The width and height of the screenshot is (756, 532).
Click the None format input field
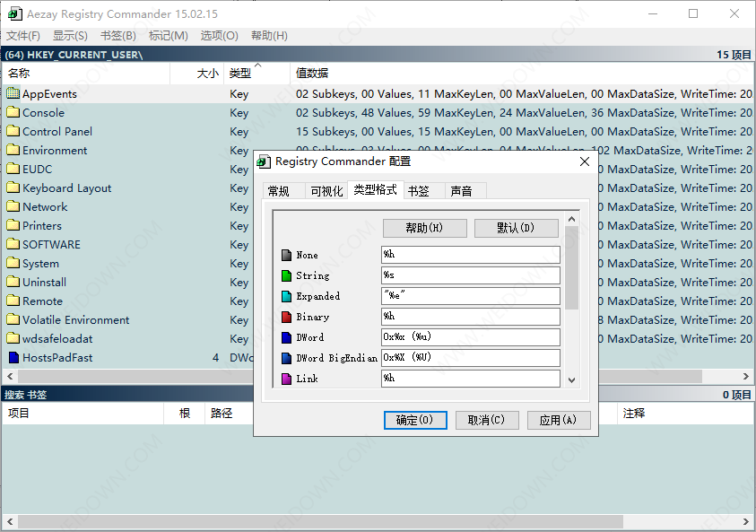point(471,255)
